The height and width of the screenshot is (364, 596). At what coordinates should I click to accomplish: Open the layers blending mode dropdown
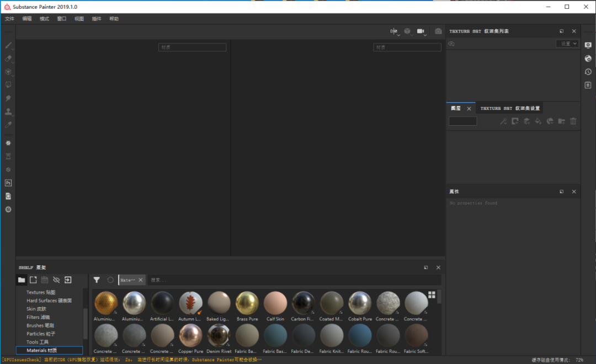(462, 121)
